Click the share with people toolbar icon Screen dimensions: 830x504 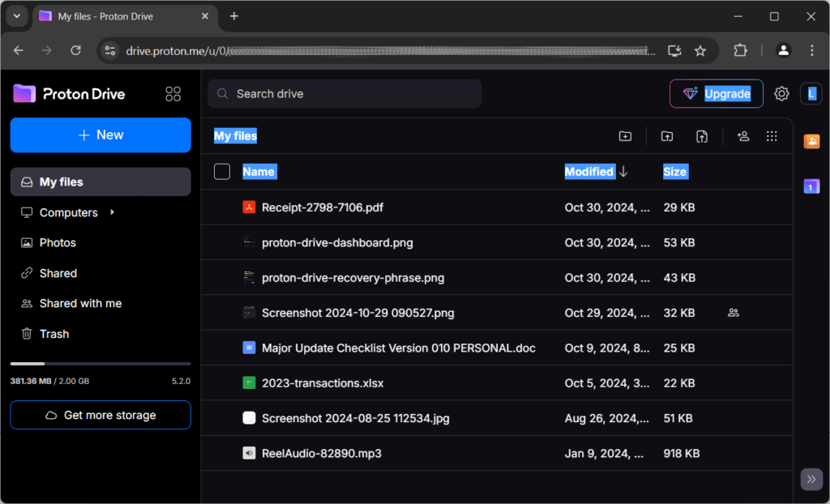pyautogui.click(x=743, y=136)
